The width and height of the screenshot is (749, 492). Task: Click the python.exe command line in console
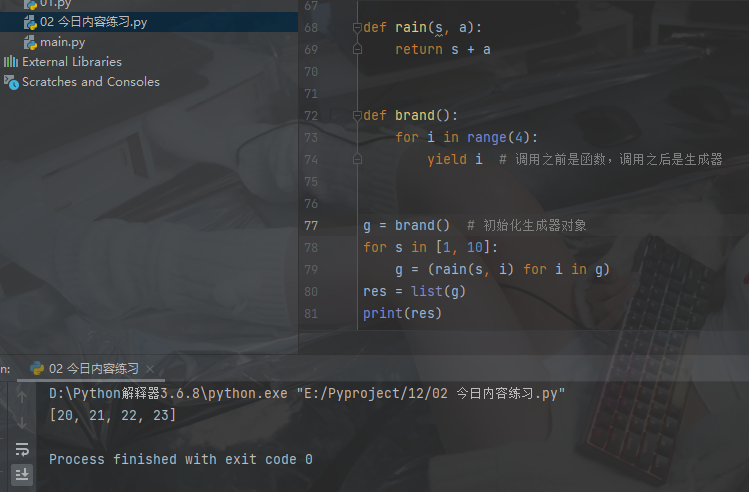pyautogui.click(x=307, y=394)
